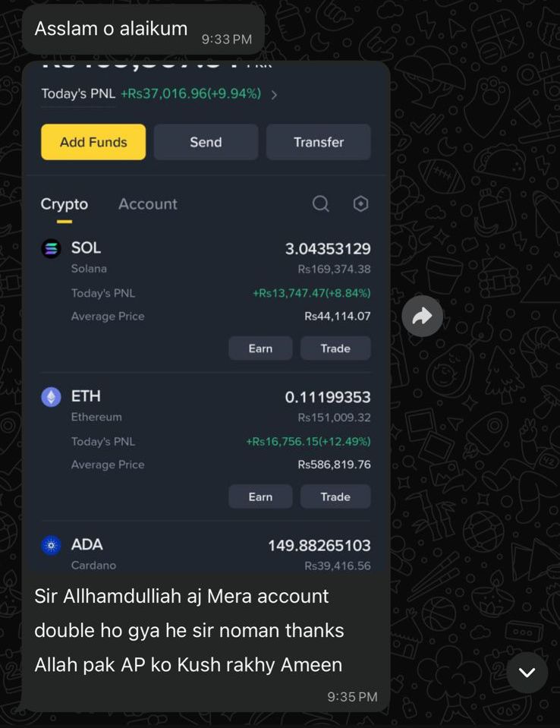Select the Crypto tab
The height and width of the screenshot is (728, 560).
pyautogui.click(x=64, y=204)
